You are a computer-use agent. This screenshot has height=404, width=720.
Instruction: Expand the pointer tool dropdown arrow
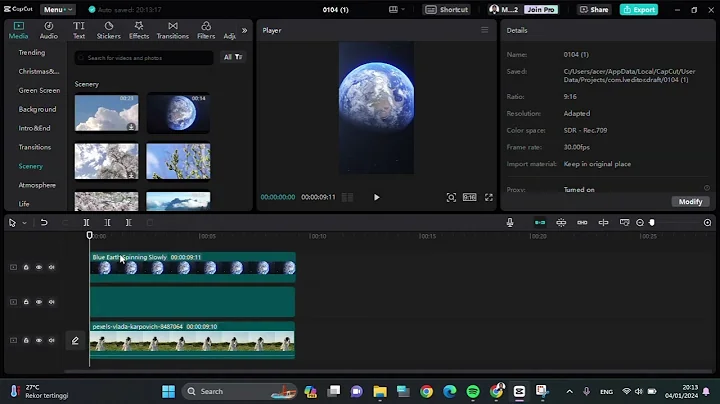(x=24, y=223)
